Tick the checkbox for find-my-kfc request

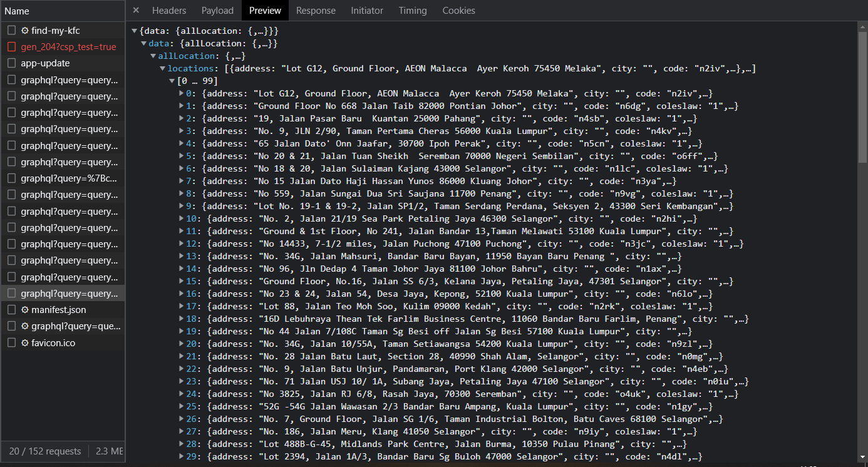(12, 30)
